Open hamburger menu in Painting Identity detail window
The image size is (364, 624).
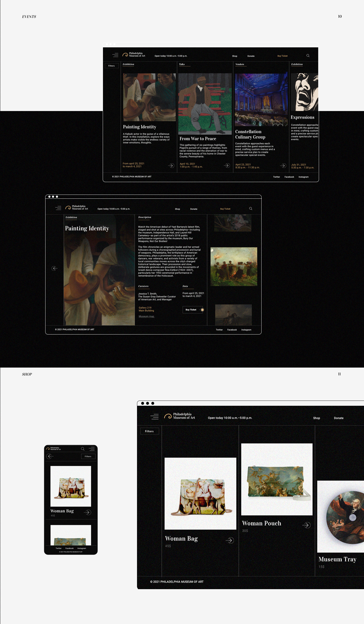58,208
